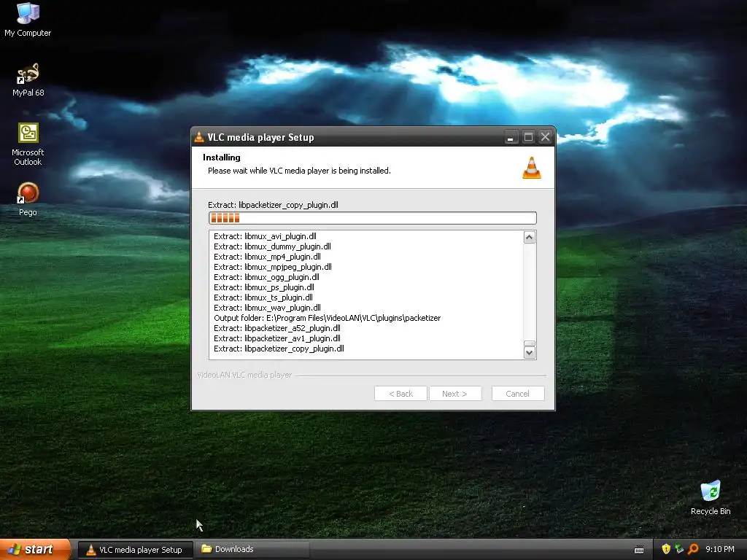Select log line libpacketizer_a52_plugin.dll
This screenshot has width=747, height=560.
276,329
